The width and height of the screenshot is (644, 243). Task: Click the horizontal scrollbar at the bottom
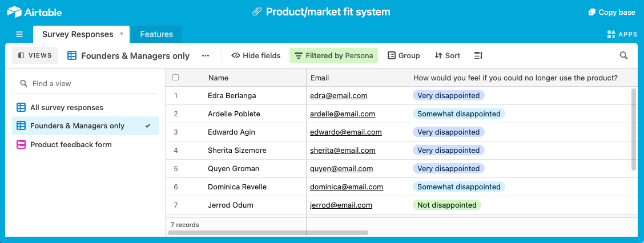pos(268,233)
